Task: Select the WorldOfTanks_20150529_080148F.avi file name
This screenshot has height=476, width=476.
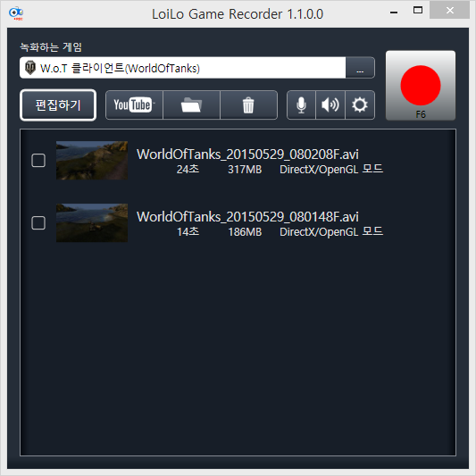Action: (247, 217)
